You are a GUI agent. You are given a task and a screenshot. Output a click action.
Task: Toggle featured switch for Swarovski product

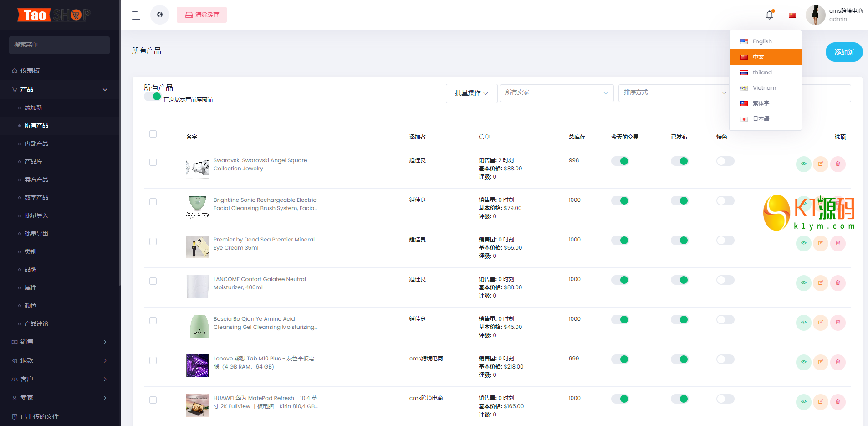[725, 161]
